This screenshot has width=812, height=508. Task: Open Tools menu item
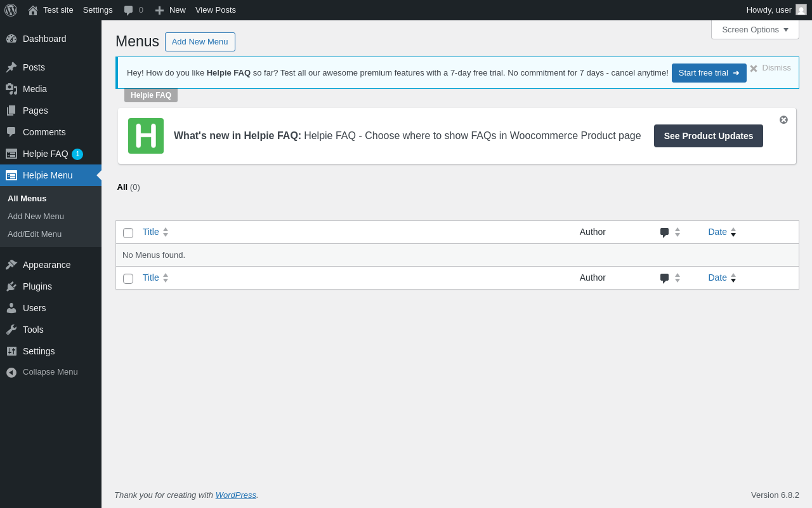51,330
